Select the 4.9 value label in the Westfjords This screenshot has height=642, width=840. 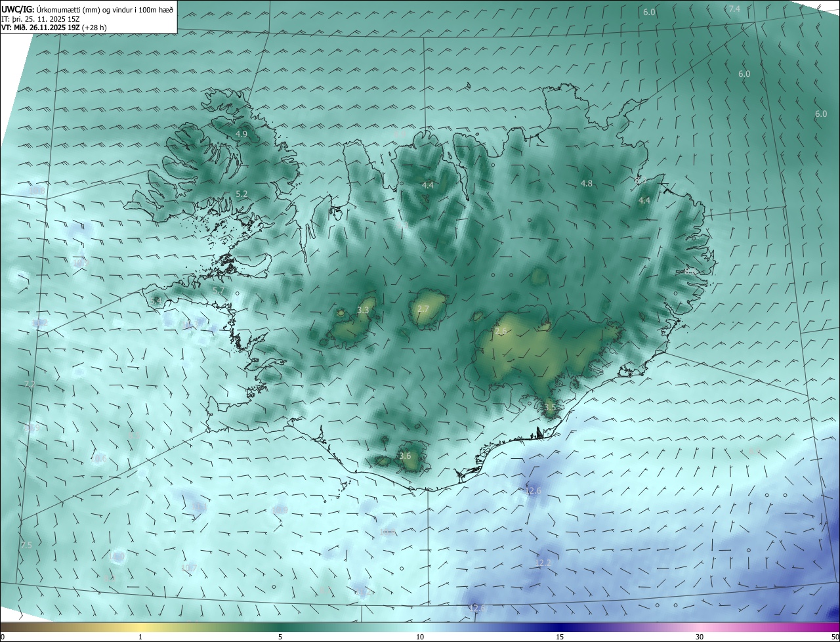click(x=241, y=134)
